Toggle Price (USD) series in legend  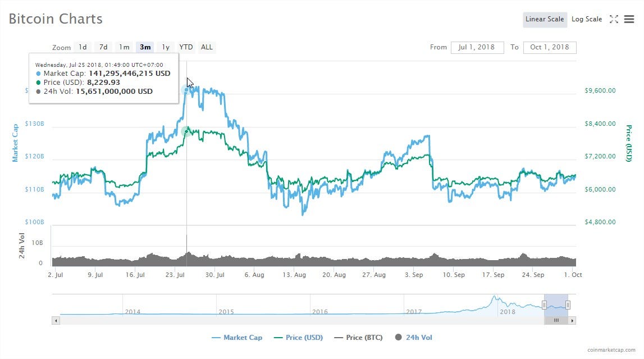coord(299,338)
